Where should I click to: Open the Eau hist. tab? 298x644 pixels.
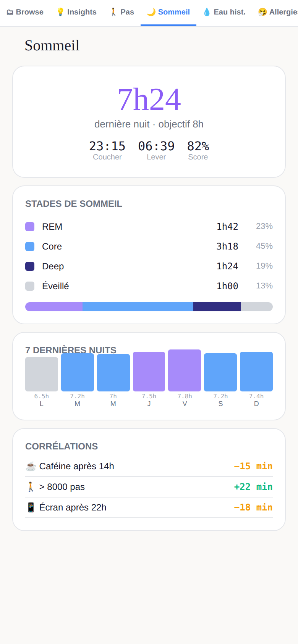click(224, 12)
